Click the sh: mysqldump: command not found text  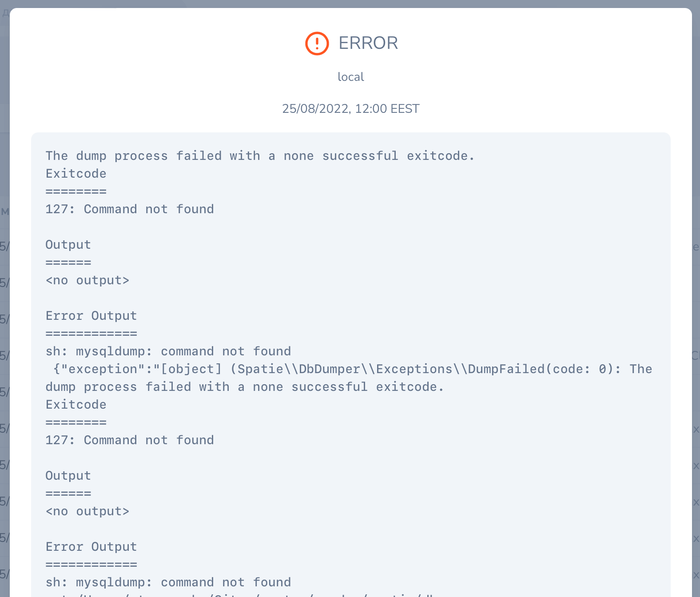168,351
